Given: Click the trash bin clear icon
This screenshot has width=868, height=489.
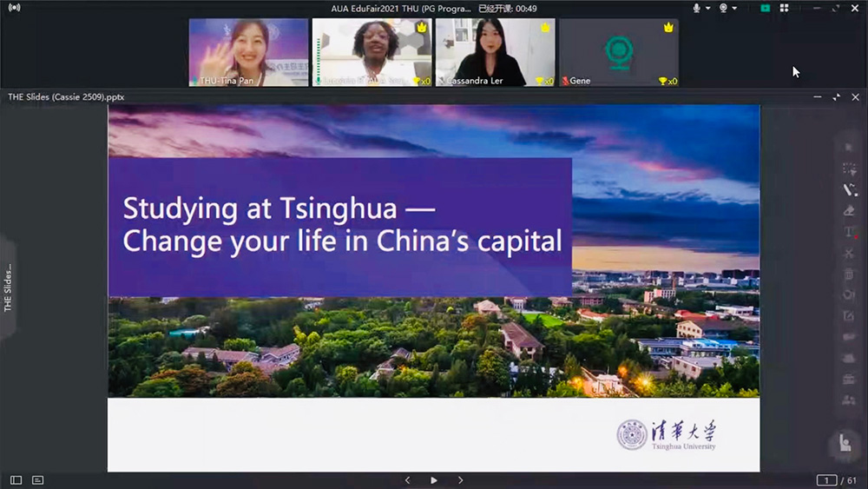Looking at the screenshot, I should (849, 274).
